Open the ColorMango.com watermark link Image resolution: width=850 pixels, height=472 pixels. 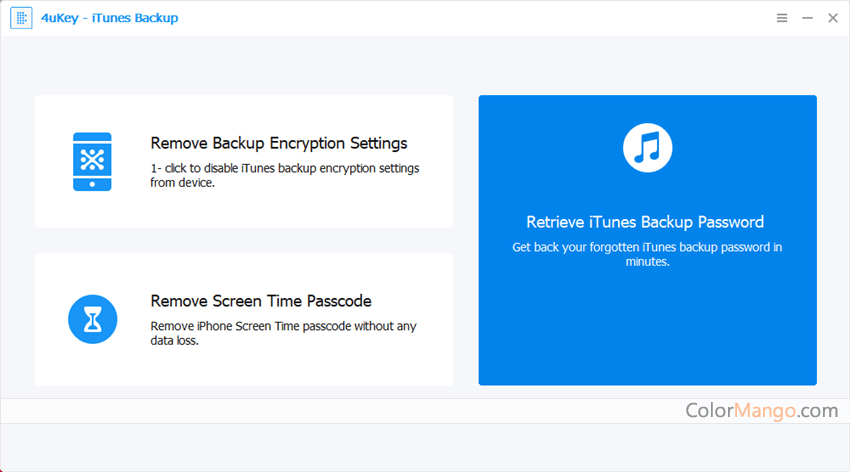click(x=762, y=410)
